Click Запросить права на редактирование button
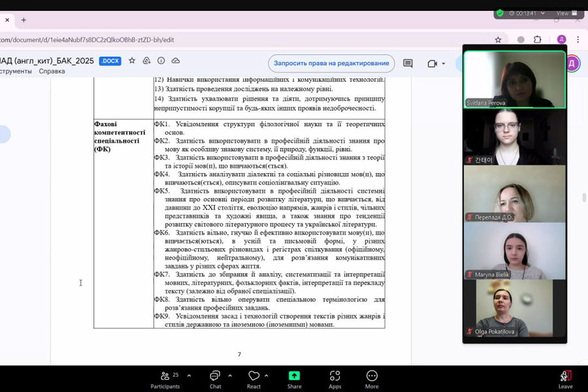 331,63
